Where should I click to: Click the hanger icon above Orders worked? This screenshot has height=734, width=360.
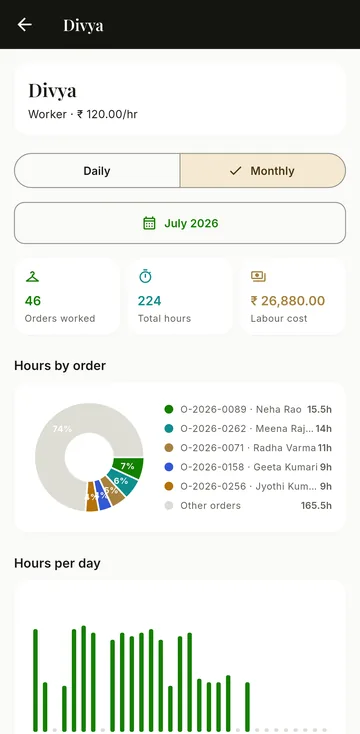[x=32, y=277]
